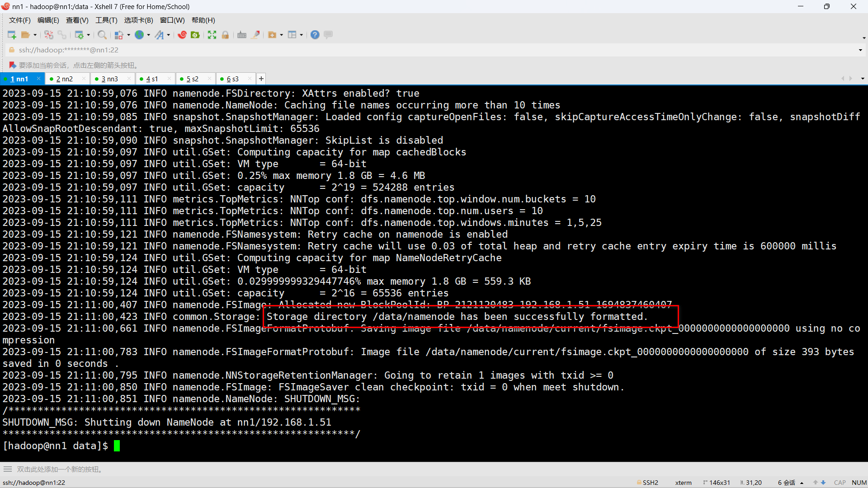
Task: Launch Xftp via green folder icon
Action: click(x=195, y=35)
